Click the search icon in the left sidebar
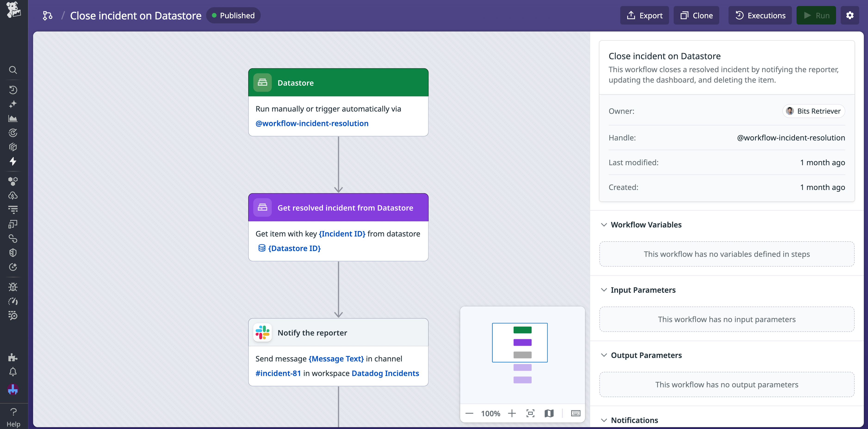This screenshot has height=429, width=868. pos(13,70)
